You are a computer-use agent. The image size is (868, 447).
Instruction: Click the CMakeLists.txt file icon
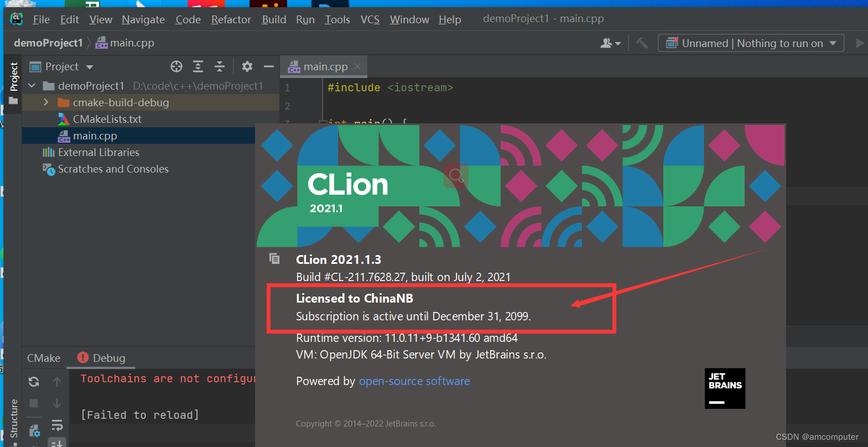click(x=64, y=119)
